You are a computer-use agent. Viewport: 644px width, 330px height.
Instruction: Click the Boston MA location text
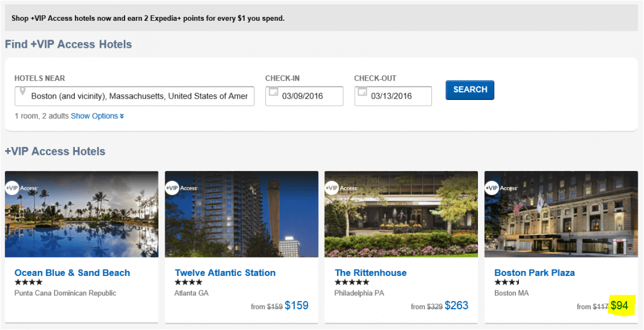click(x=512, y=293)
